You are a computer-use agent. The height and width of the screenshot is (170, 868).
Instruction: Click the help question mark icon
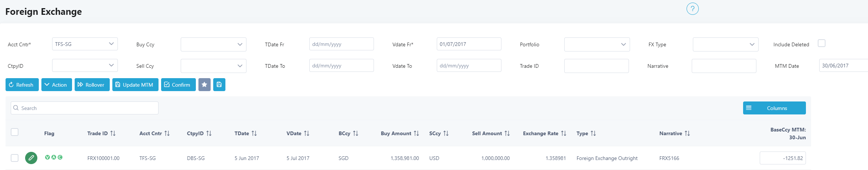point(692,9)
